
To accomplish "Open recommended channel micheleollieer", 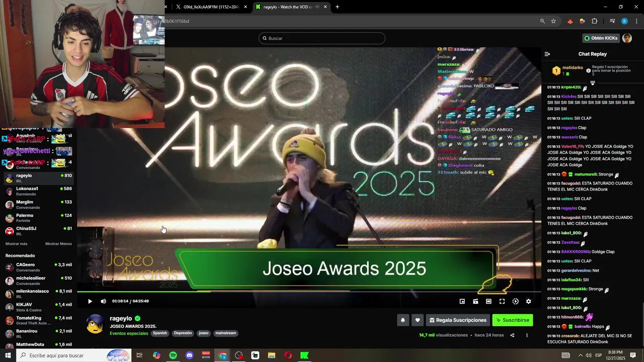I will [x=39, y=281].
